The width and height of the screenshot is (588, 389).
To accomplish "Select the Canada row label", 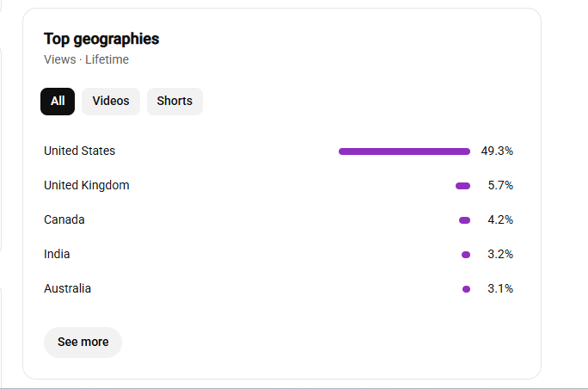I will (64, 219).
